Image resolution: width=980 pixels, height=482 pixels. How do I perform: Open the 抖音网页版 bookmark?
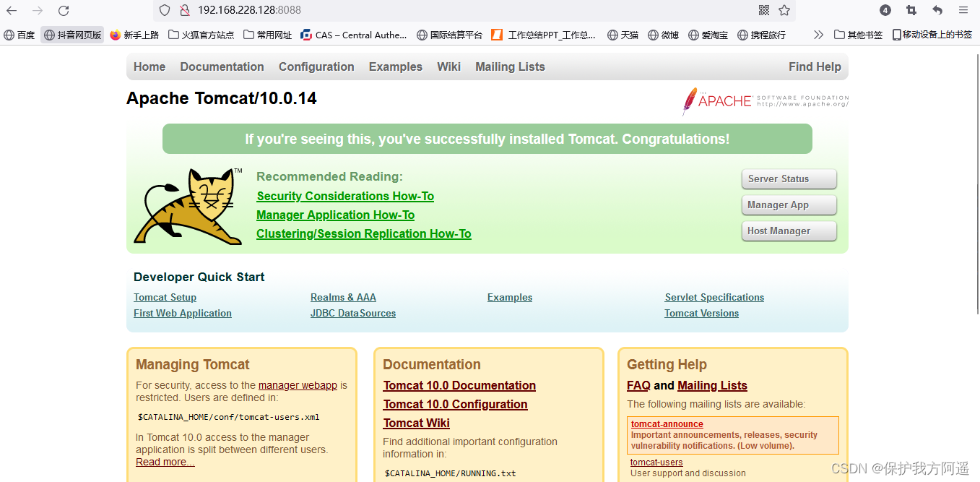[x=72, y=35]
